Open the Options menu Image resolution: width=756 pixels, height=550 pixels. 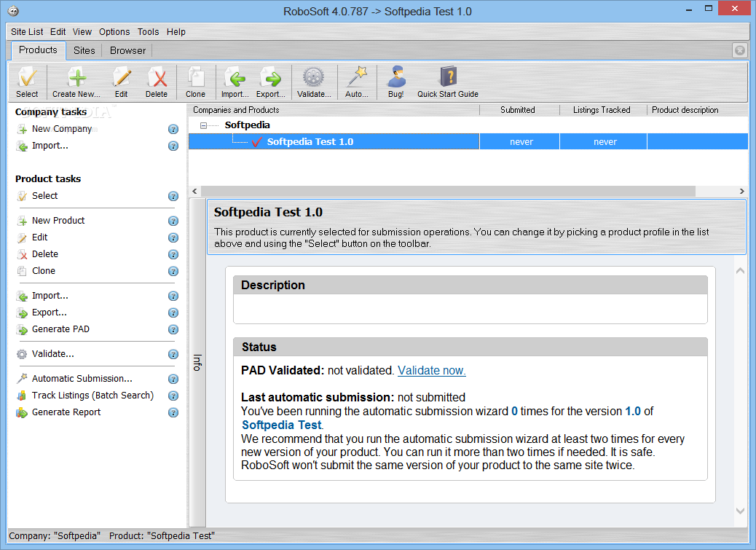point(114,32)
